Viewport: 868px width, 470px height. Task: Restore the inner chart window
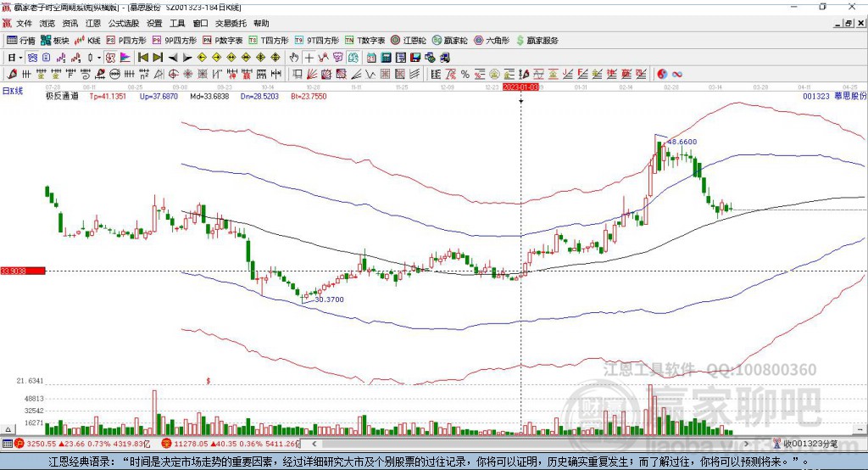[849, 23]
